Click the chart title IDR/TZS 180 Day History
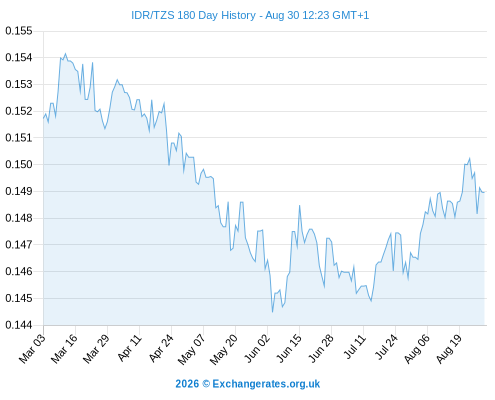 (193, 15)
